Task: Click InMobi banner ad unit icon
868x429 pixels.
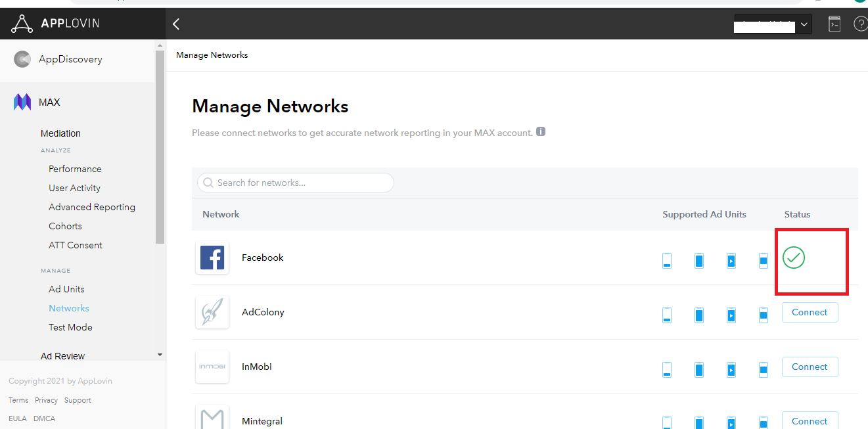Action: tap(667, 370)
